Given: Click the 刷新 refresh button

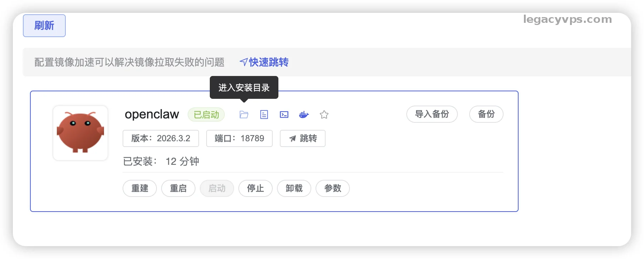Looking at the screenshot, I should coord(44,26).
